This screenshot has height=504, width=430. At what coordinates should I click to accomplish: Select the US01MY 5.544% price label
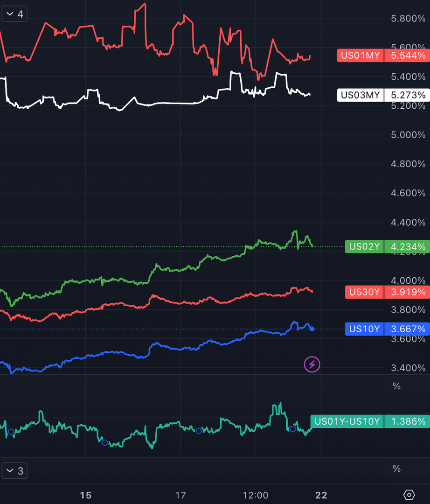382,56
